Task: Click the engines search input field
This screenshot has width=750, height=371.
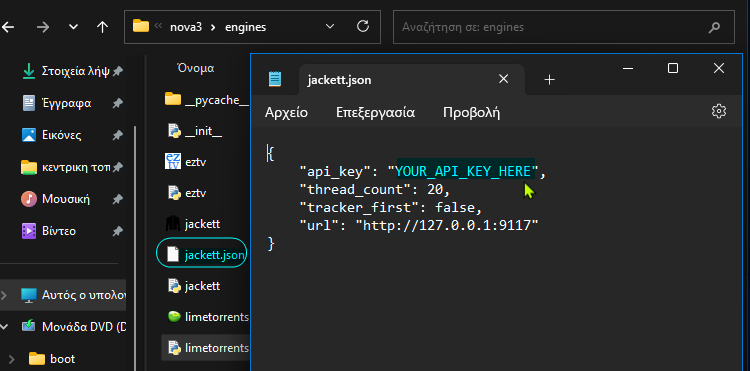Action: pos(550,27)
